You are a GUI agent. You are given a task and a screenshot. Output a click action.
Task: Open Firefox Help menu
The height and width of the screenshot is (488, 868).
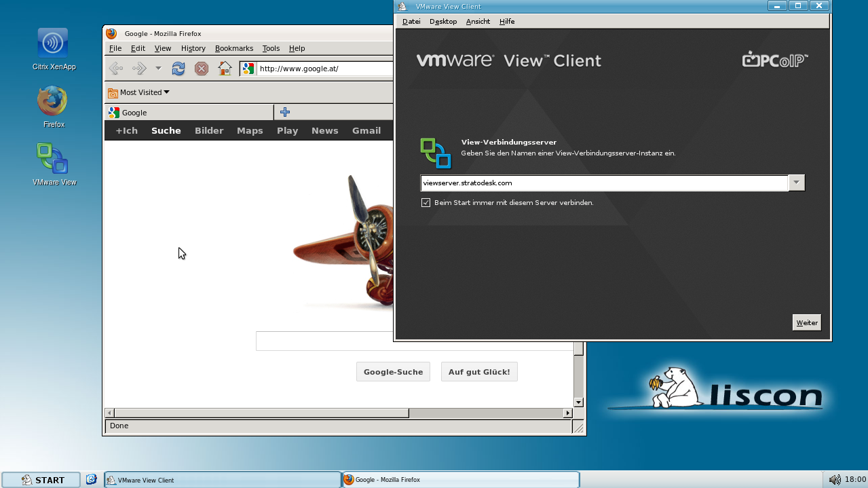[x=297, y=48]
